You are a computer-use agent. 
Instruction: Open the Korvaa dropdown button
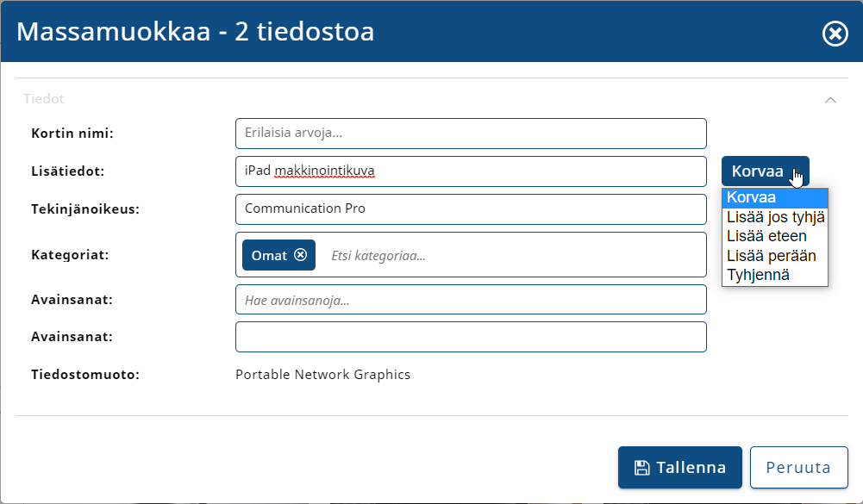click(x=764, y=171)
